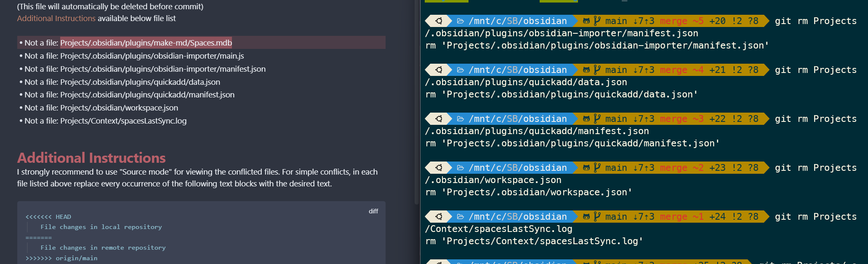Click folder icon in the merge ~5 prompt
868x264 pixels.
point(460,21)
